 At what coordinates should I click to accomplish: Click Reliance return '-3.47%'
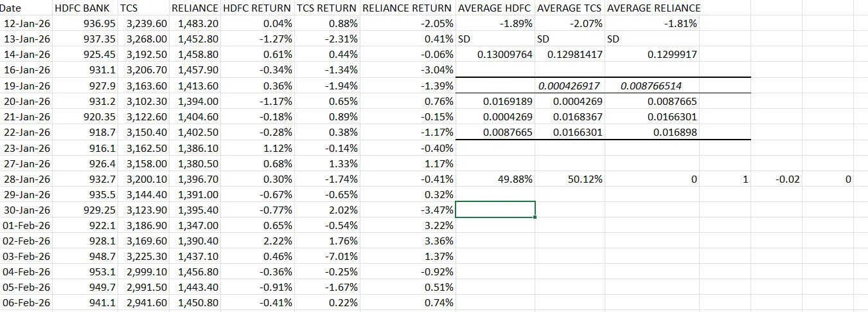407,210
